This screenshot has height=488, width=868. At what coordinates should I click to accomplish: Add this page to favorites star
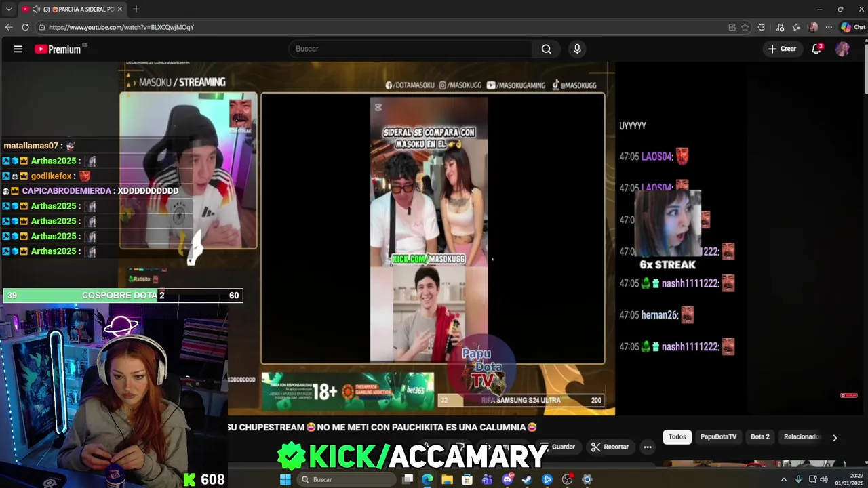(x=745, y=27)
